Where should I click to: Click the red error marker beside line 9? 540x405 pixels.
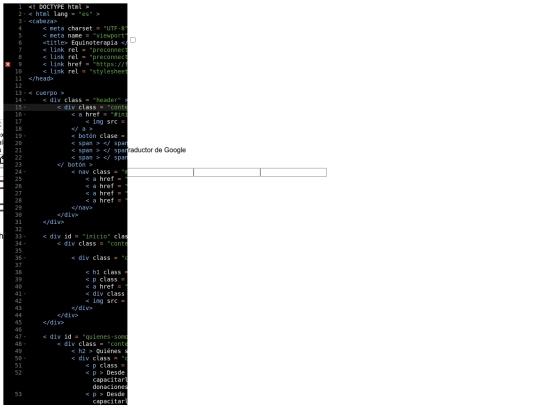8,64
